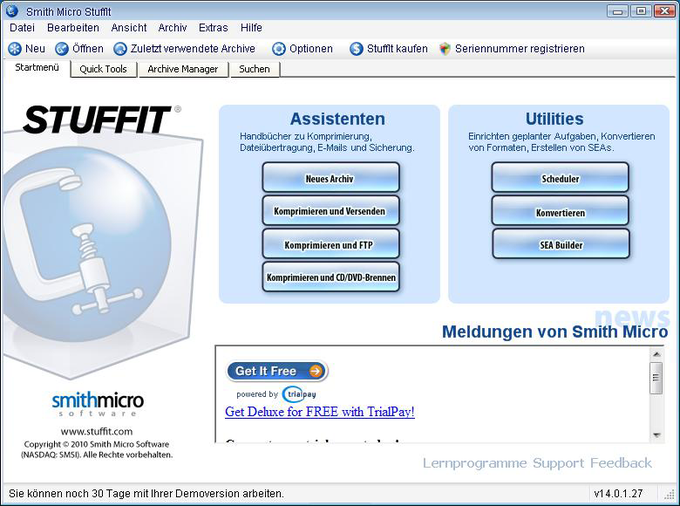Click the Optionen toolbar label
The height and width of the screenshot is (506, 680).
pos(311,49)
